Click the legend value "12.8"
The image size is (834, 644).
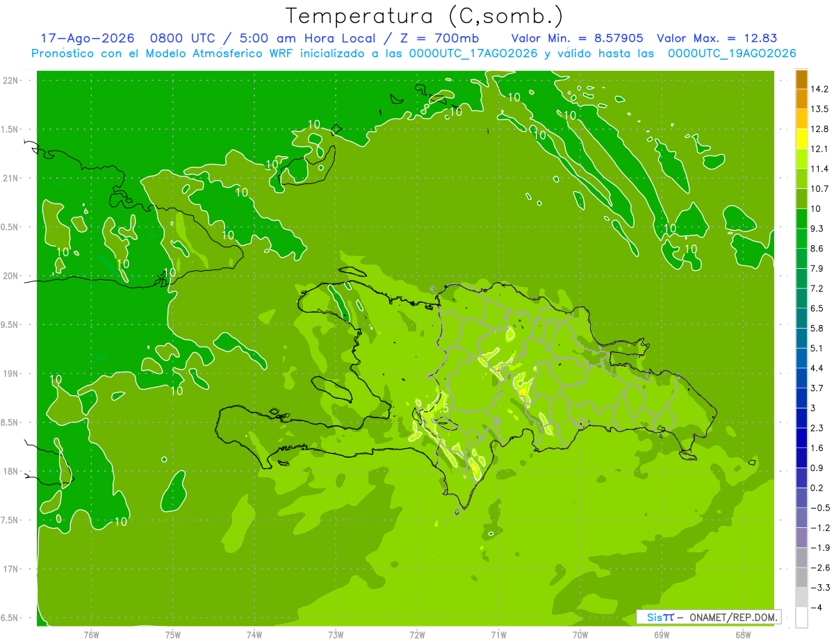point(819,129)
